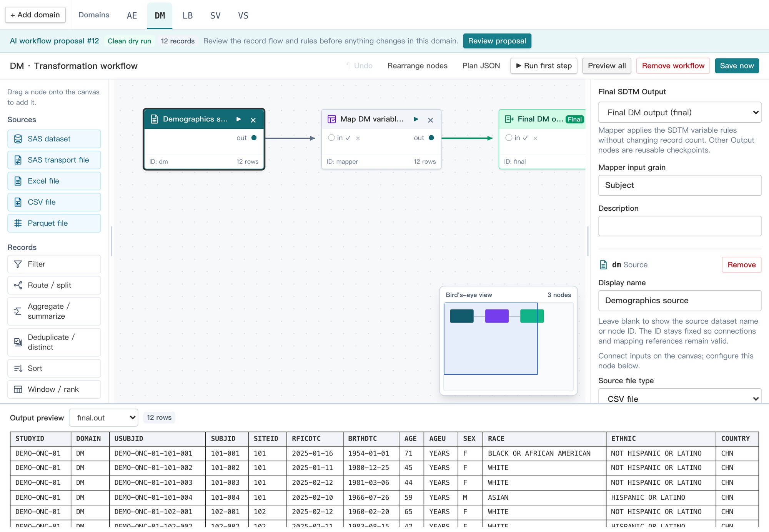Click the dm Source file icon in inspector
The image size is (769, 532).
tap(603, 265)
